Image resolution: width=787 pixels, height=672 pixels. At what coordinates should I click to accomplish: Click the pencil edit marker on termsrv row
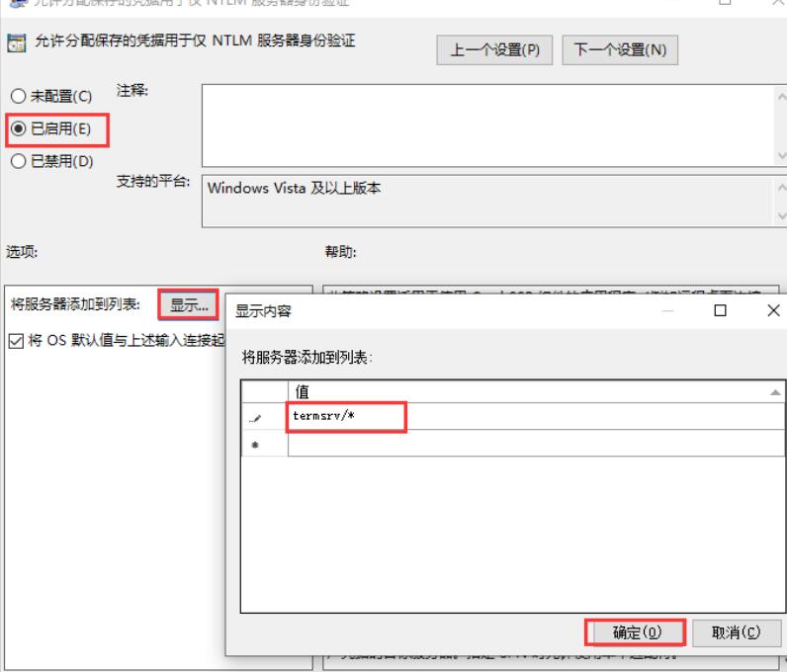coord(255,419)
